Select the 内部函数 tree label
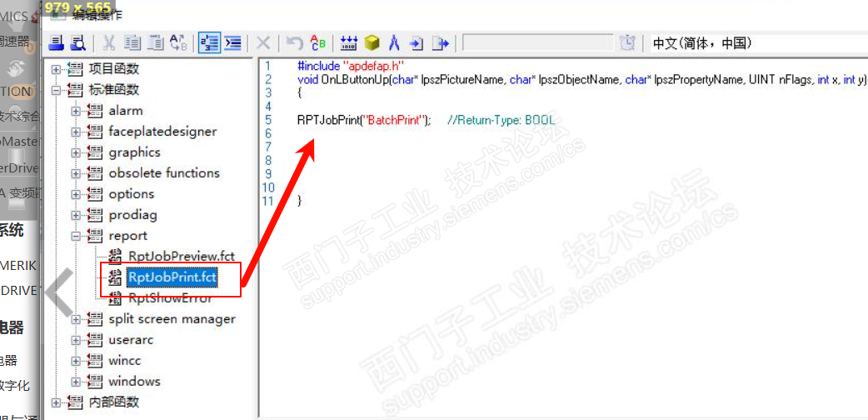Image resolution: width=868 pixels, height=420 pixels. [x=113, y=402]
